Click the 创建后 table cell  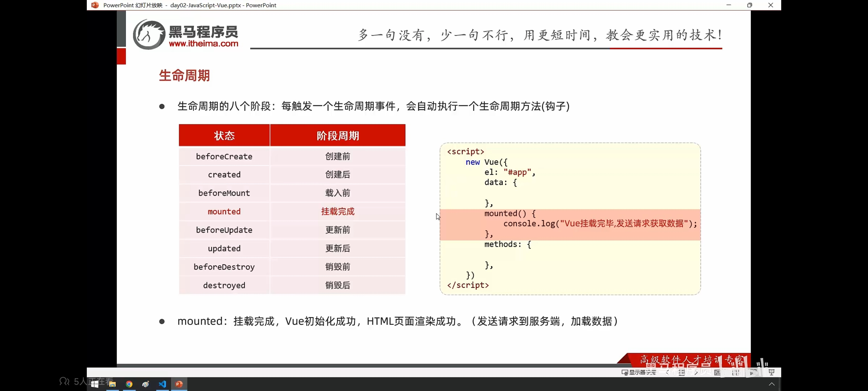coord(338,174)
